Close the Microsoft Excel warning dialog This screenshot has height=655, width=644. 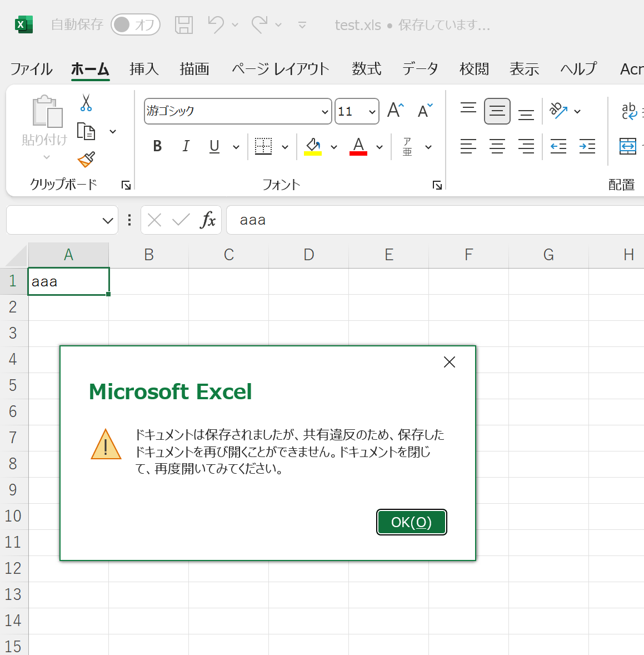click(x=450, y=362)
